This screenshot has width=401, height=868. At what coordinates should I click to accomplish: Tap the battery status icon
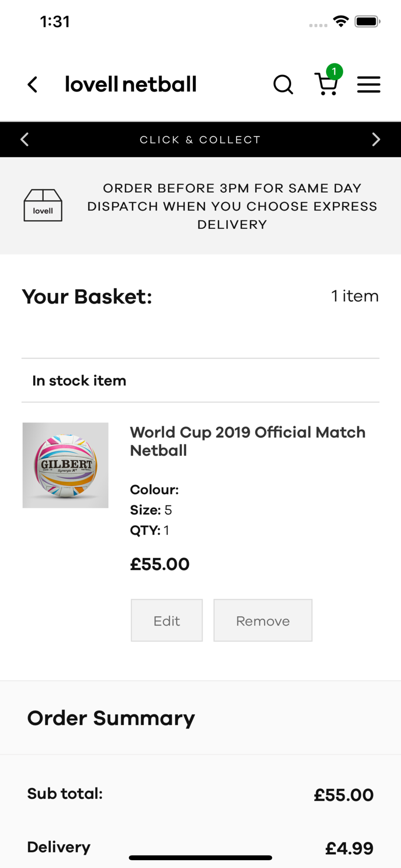pos(367,21)
